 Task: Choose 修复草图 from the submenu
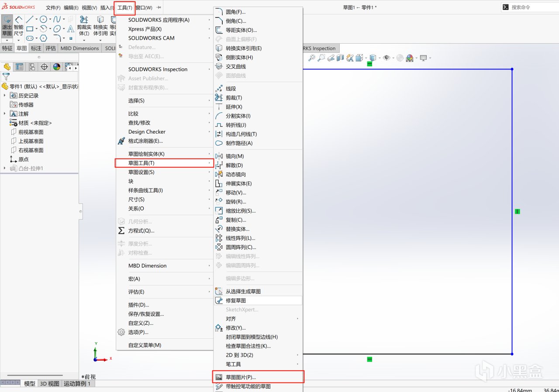point(258,300)
